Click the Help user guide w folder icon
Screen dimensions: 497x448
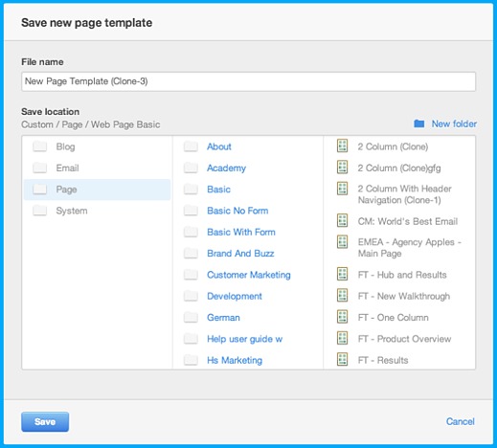click(191, 339)
